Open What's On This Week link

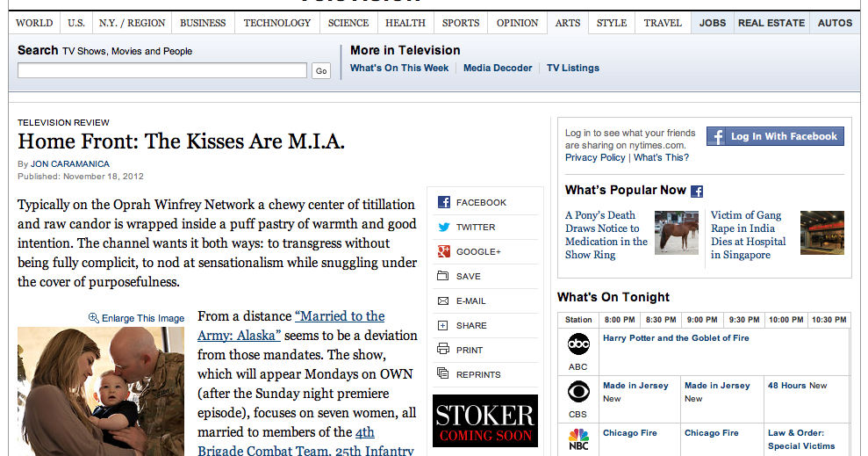[x=399, y=68]
